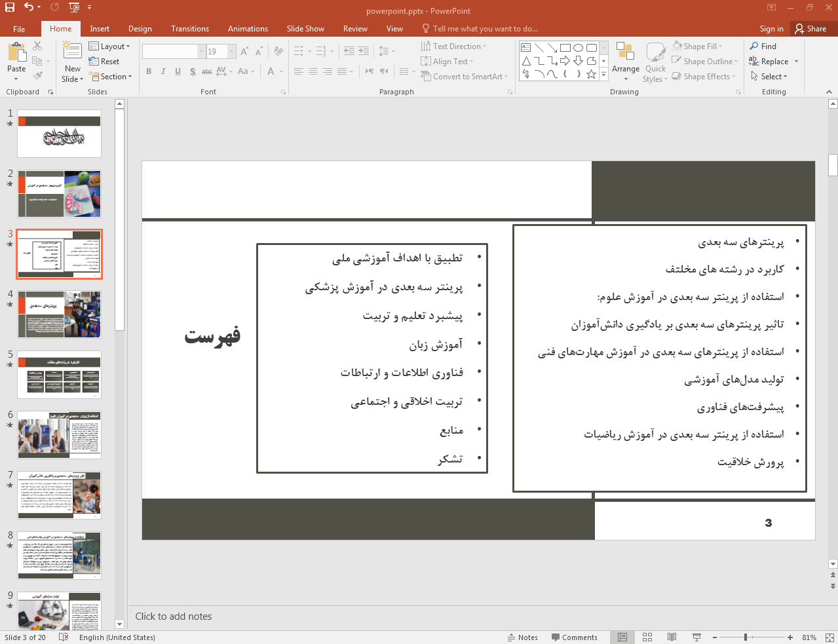Open Reading View from status bar
The height and width of the screenshot is (644, 838).
(672, 637)
